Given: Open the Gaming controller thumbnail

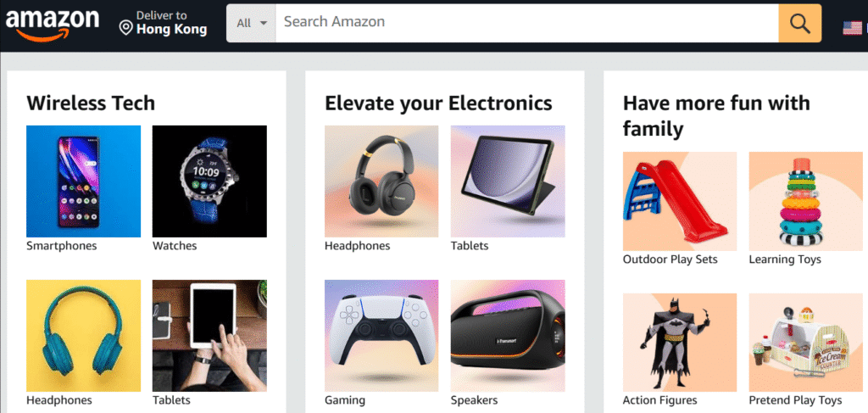Looking at the screenshot, I should click(x=381, y=336).
